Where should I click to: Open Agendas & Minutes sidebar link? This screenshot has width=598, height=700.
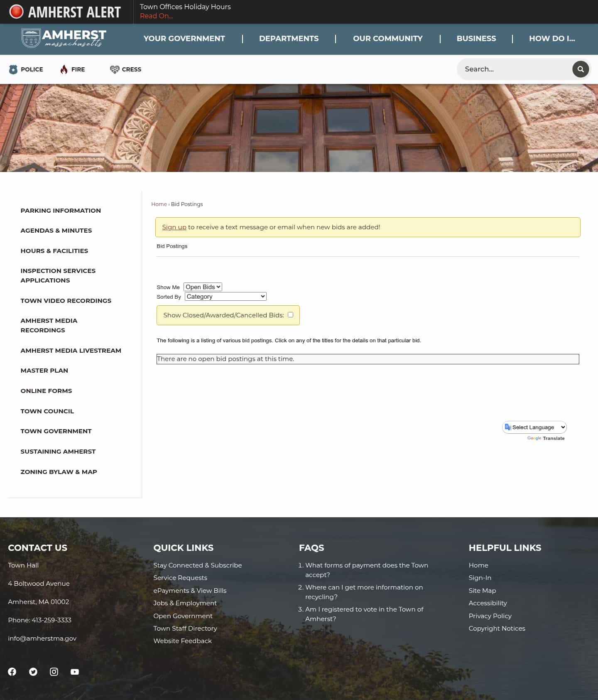[x=56, y=231]
